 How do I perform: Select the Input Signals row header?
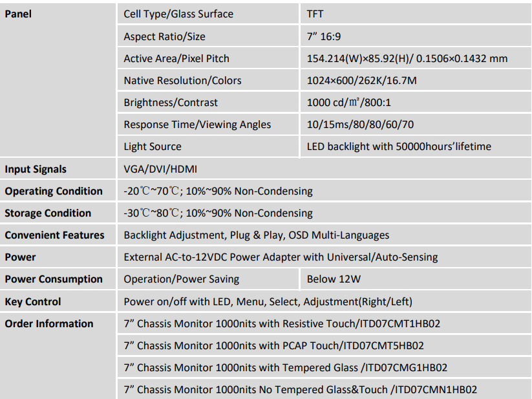tap(36, 169)
